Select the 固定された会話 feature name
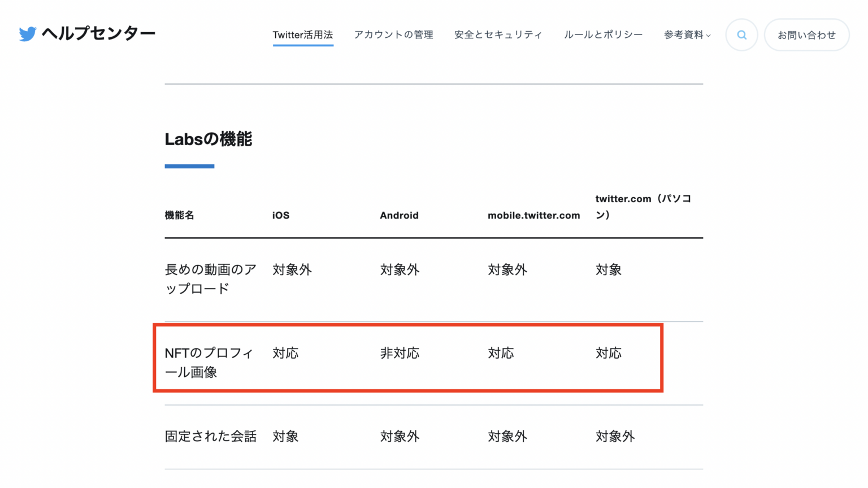 (210, 436)
